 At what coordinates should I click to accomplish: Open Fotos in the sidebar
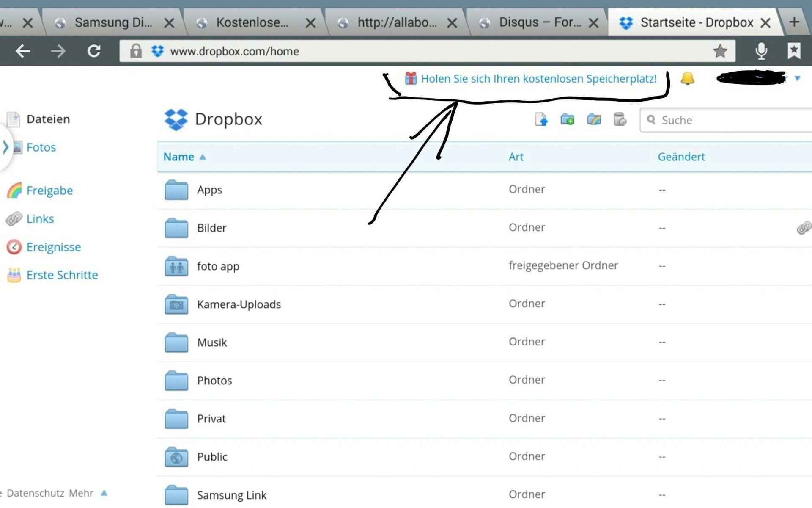pyautogui.click(x=41, y=147)
